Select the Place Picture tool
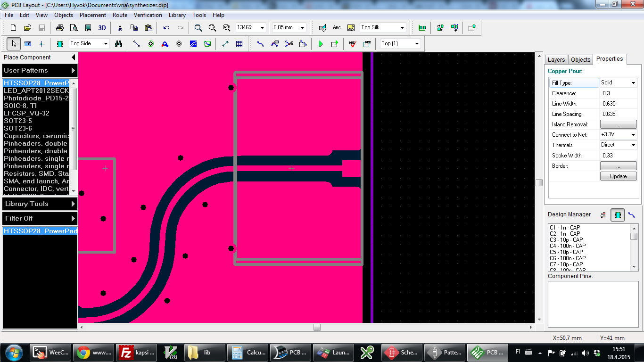This screenshot has width=644, height=362. (x=351, y=28)
